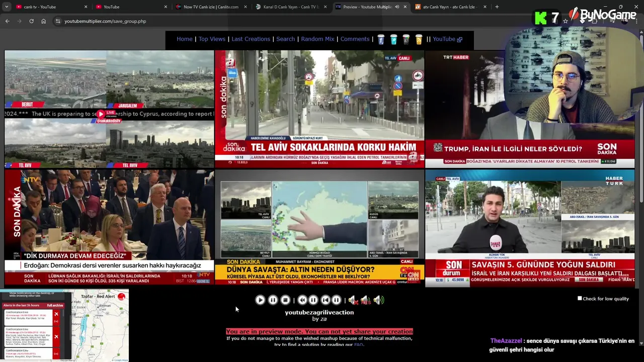Click the browser back arrow
644x362 pixels.
click(7, 21)
